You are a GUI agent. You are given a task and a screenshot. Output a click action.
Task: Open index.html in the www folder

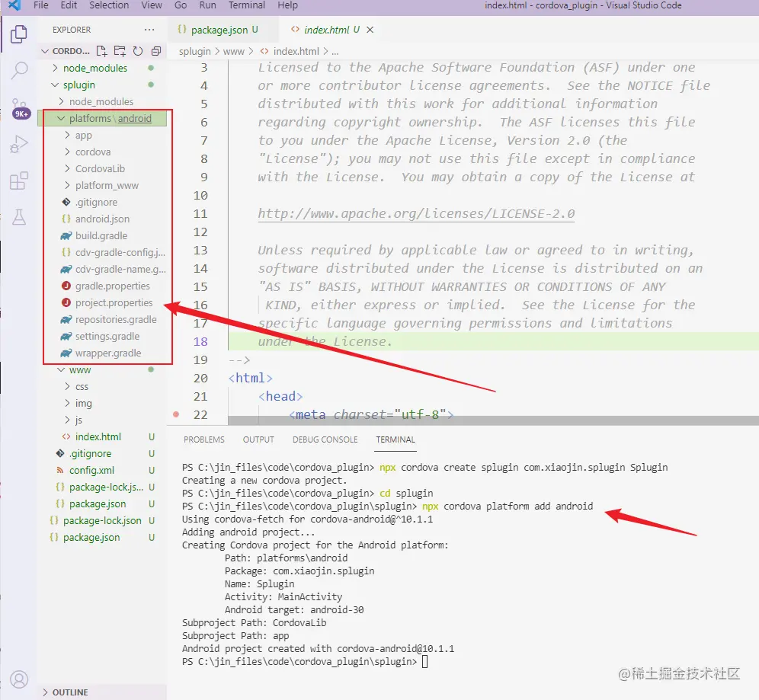coord(98,437)
